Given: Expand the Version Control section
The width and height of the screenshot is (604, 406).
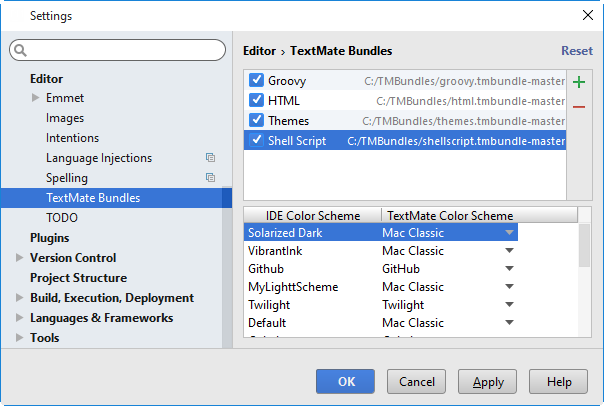Looking at the screenshot, I should tap(21, 258).
